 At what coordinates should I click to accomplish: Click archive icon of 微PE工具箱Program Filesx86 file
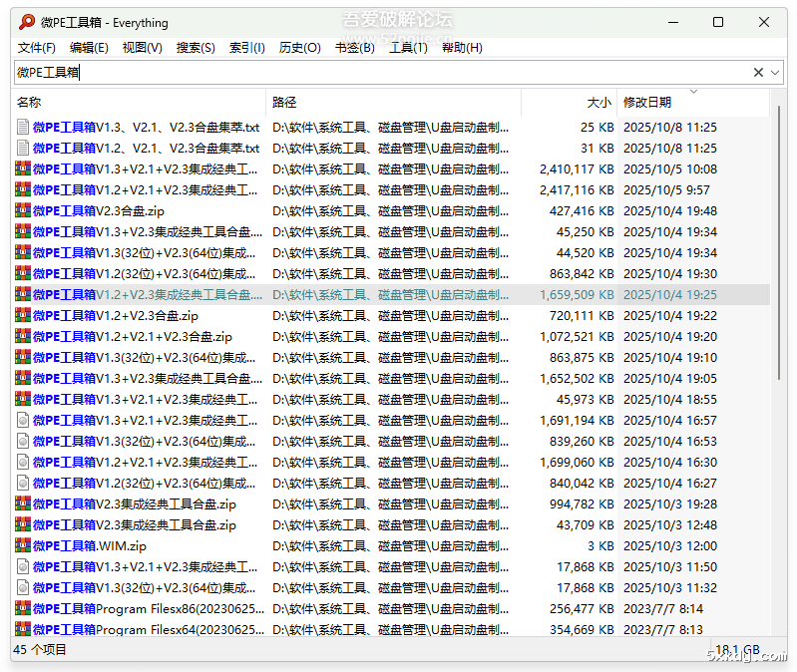23,609
